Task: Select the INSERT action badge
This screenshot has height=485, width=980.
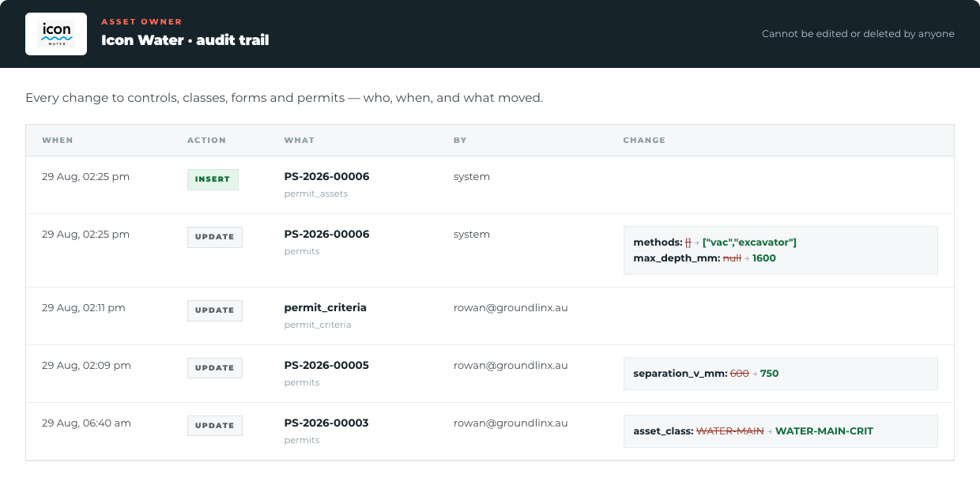Action: click(x=213, y=179)
